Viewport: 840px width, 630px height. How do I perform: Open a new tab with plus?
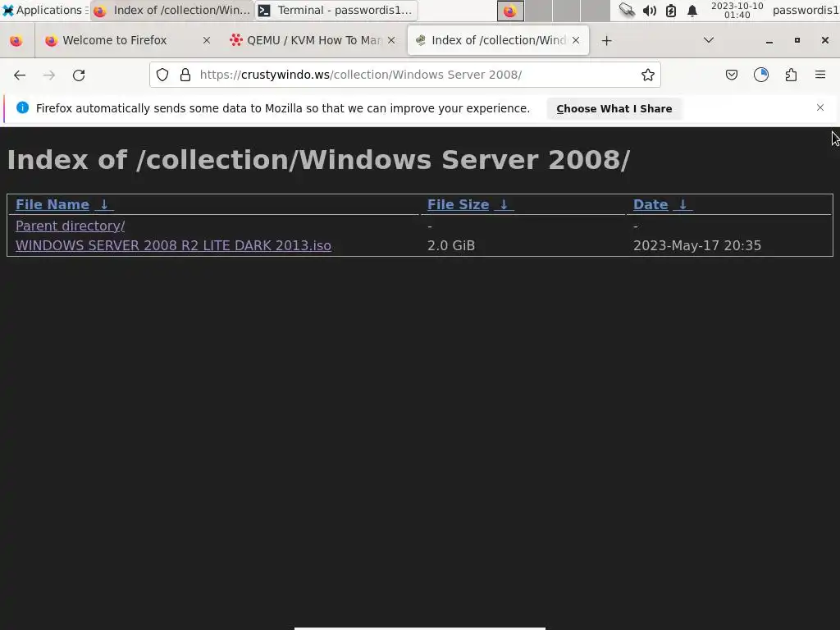pyautogui.click(x=606, y=41)
